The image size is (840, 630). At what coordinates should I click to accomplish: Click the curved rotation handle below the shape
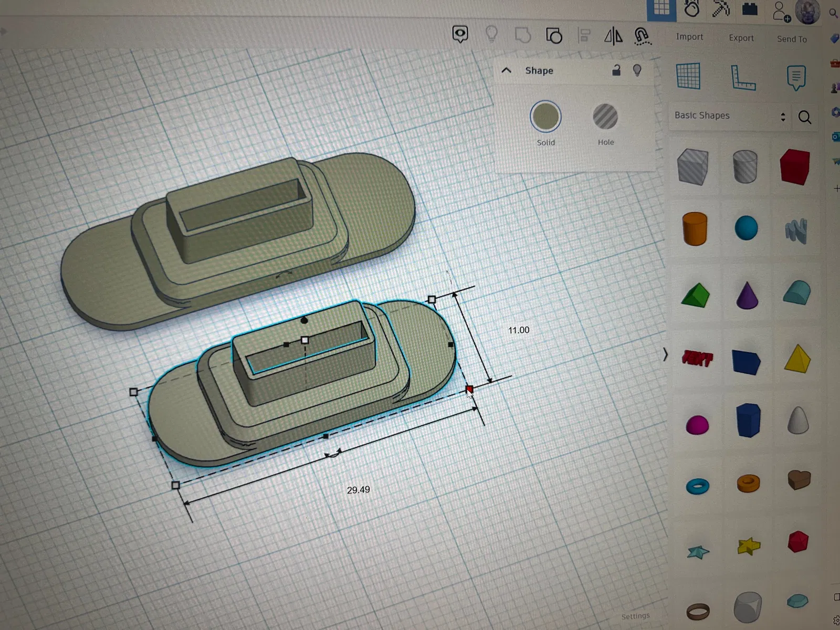click(x=333, y=453)
